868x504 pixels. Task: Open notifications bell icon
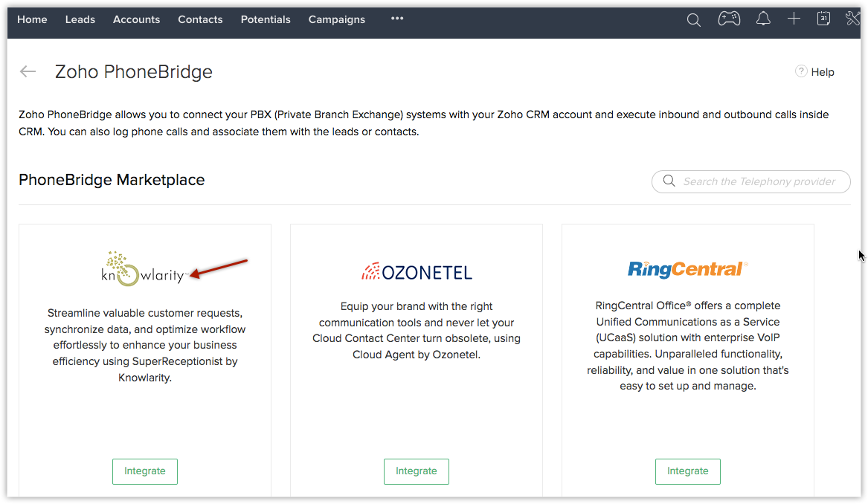763,19
